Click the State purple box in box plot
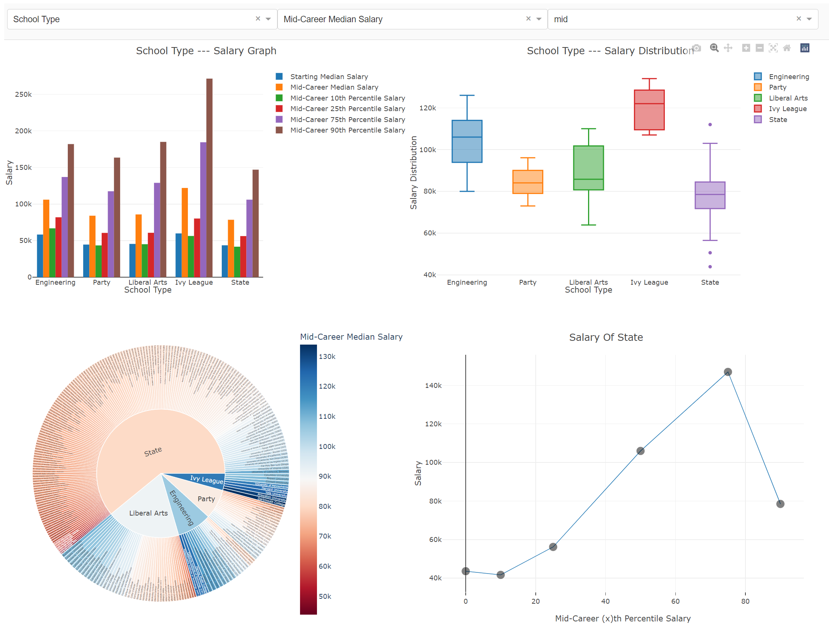Viewport: 829px width, 644px height. tap(710, 195)
